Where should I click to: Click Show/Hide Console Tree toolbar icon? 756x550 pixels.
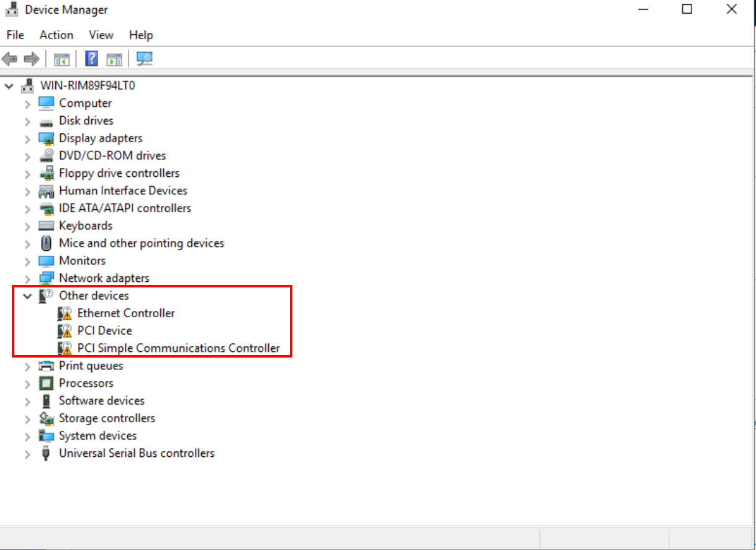click(x=61, y=59)
